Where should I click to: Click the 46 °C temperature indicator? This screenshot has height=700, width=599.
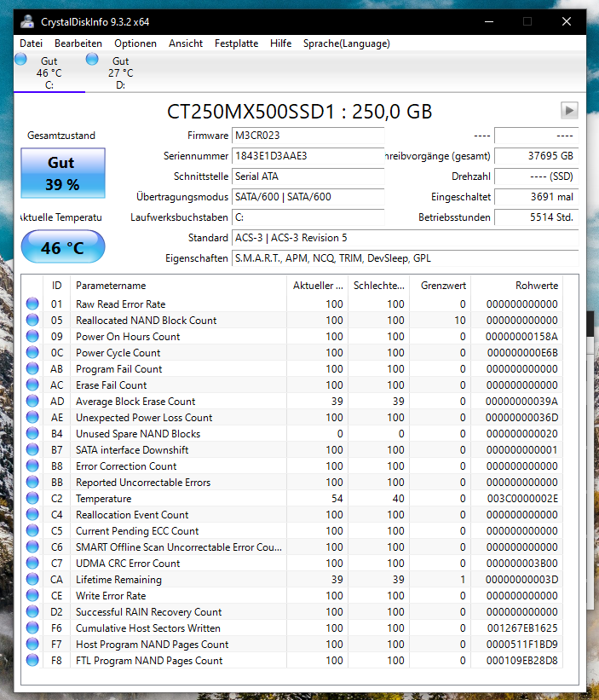click(x=63, y=247)
